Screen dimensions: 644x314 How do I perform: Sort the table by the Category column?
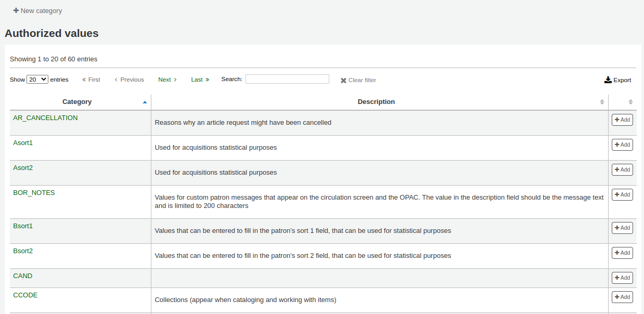tap(77, 102)
